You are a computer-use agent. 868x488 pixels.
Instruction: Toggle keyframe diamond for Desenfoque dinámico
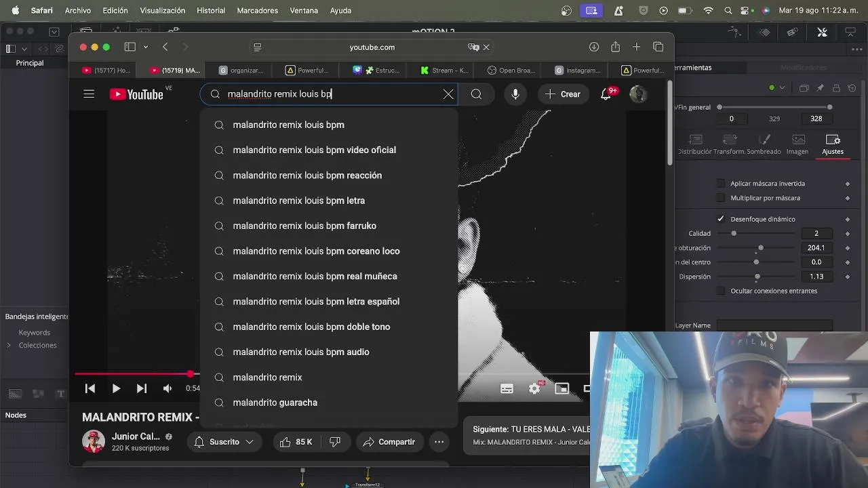848,219
